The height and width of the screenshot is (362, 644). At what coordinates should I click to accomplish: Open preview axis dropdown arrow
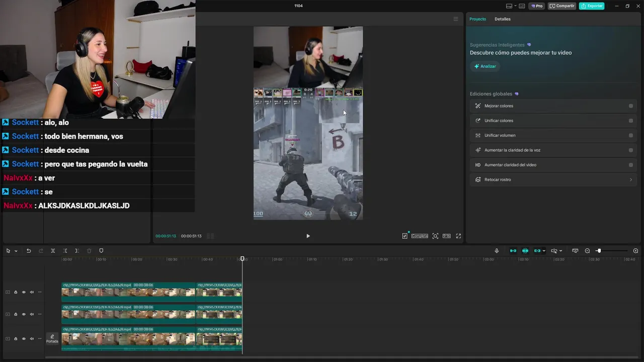click(560, 251)
